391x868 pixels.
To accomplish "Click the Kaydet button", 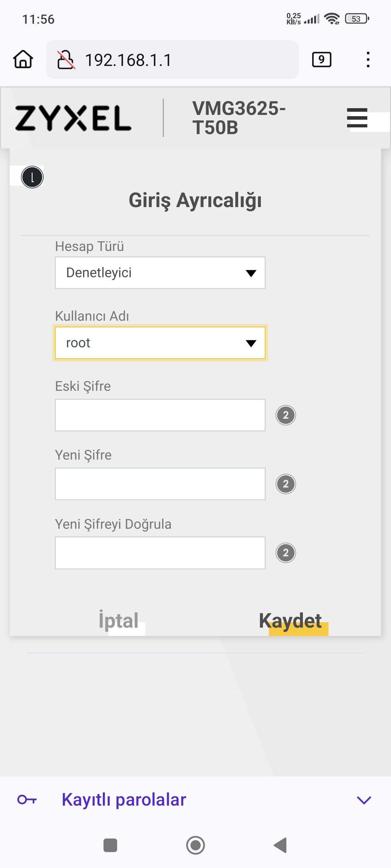I will [x=290, y=620].
